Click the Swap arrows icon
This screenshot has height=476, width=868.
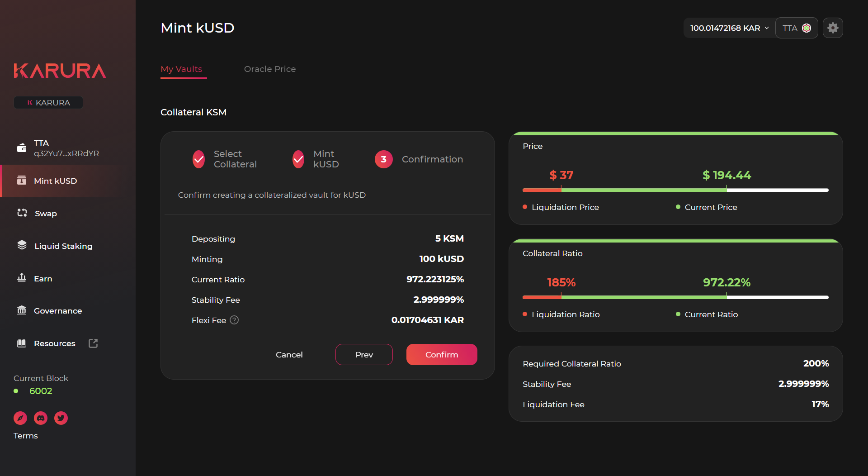click(x=22, y=213)
